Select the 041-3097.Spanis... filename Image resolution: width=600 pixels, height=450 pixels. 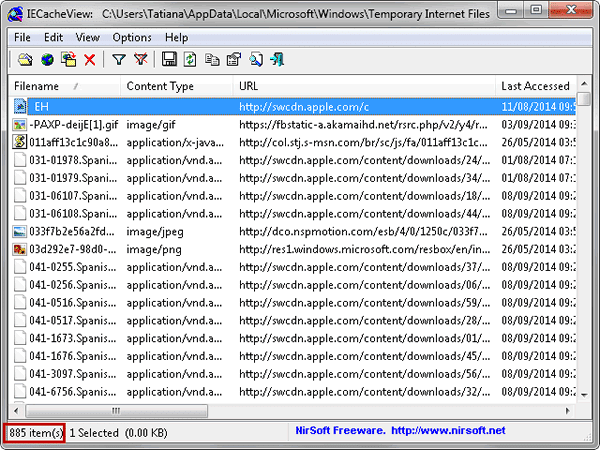(x=73, y=374)
